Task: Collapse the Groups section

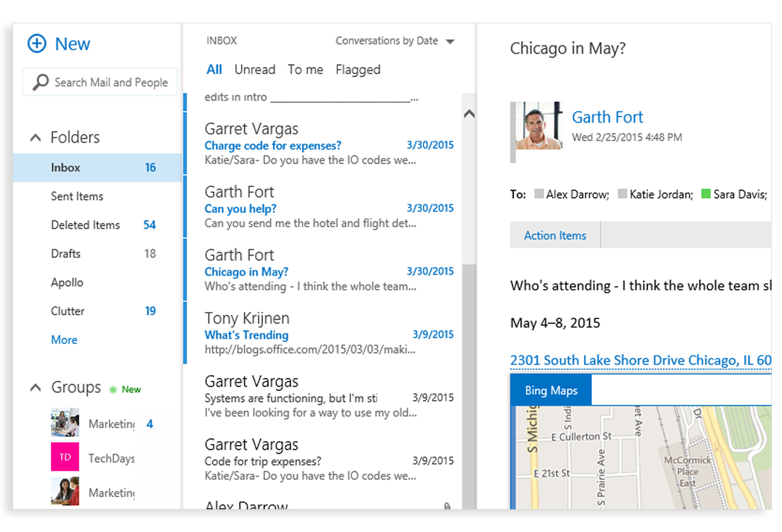Action: click(x=36, y=387)
